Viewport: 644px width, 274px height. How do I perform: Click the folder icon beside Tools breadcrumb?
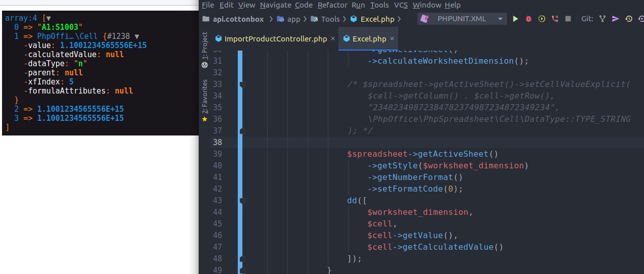[x=314, y=19]
